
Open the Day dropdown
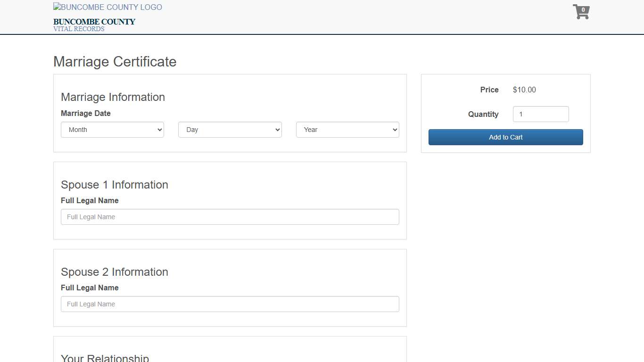[230, 130]
